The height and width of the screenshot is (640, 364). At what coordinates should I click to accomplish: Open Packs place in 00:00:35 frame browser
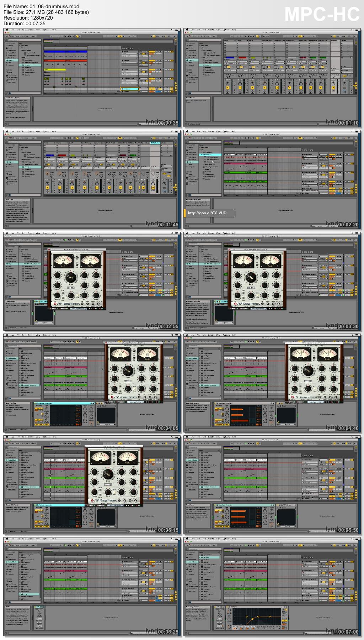tap(10, 73)
